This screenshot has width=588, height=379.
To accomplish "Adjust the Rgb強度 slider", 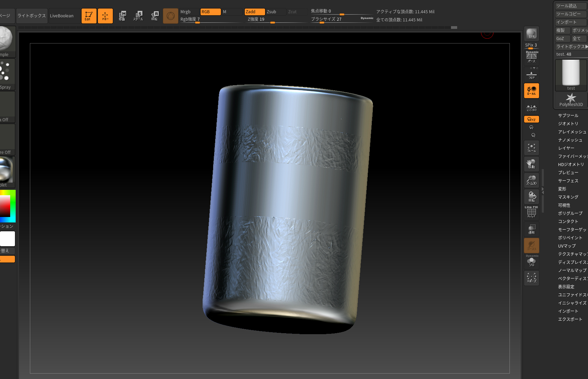I will coord(211,19).
